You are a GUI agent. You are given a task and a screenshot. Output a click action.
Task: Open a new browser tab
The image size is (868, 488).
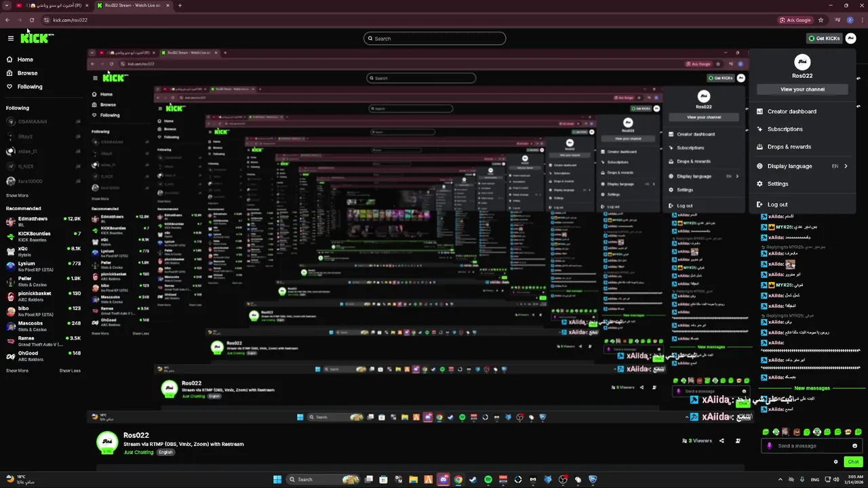point(180,5)
